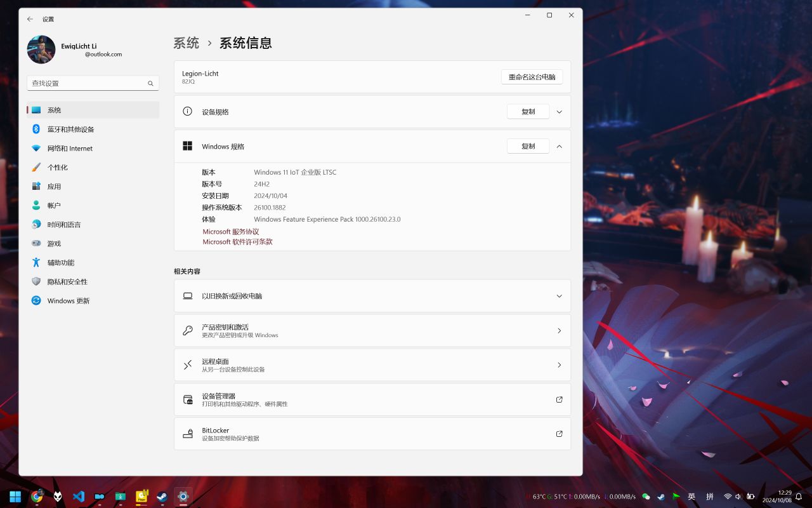Click the laptop icon for 以旧换新或回收电脑
The image size is (812, 508).
[188, 296]
